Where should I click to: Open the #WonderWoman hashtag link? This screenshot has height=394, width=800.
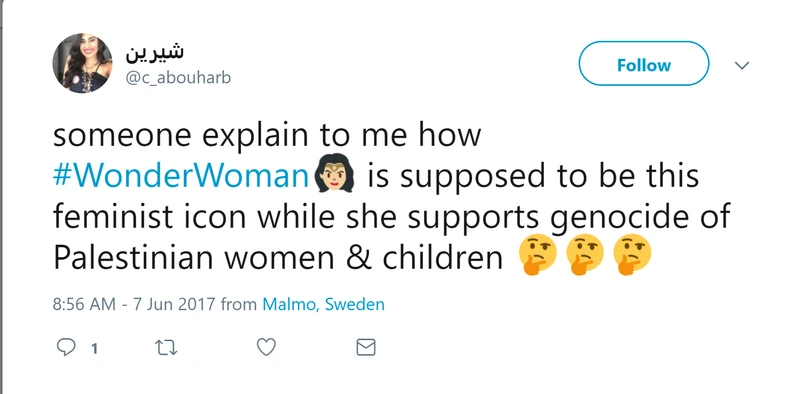[183, 176]
